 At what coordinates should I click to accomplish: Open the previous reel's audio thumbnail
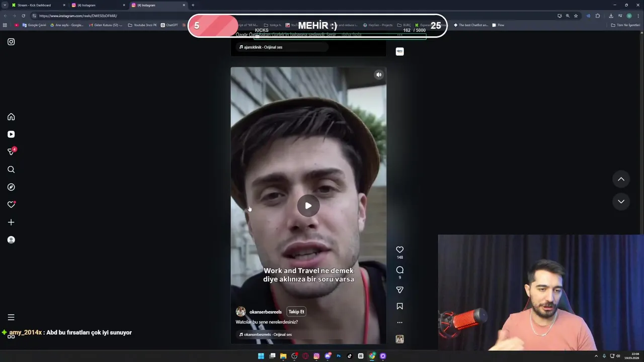click(x=400, y=51)
